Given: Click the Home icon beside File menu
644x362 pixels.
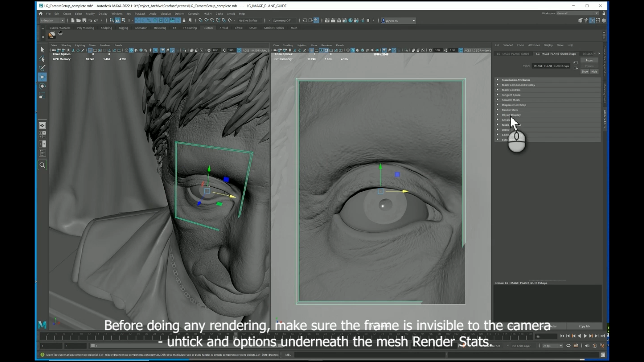Looking at the screenshot, I should click(x=41, y=14).
